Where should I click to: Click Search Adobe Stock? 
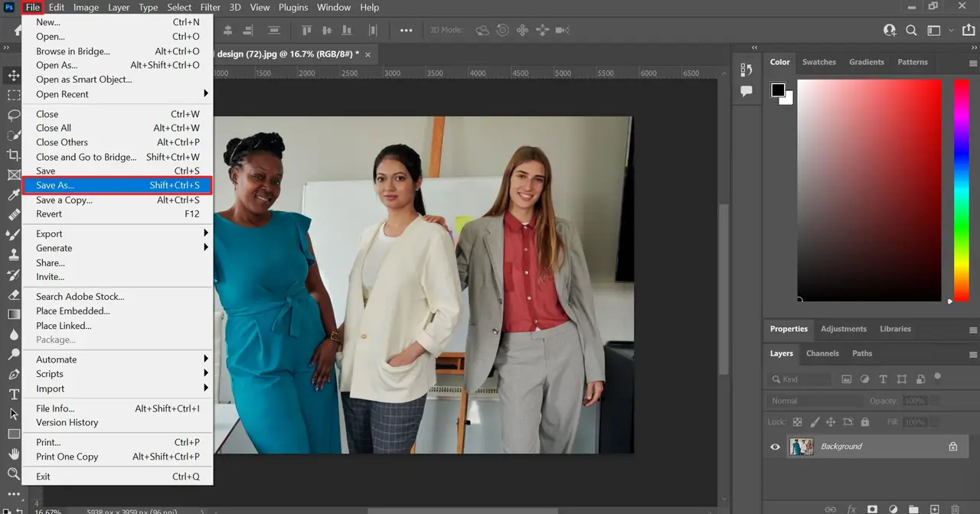point(80,296)
